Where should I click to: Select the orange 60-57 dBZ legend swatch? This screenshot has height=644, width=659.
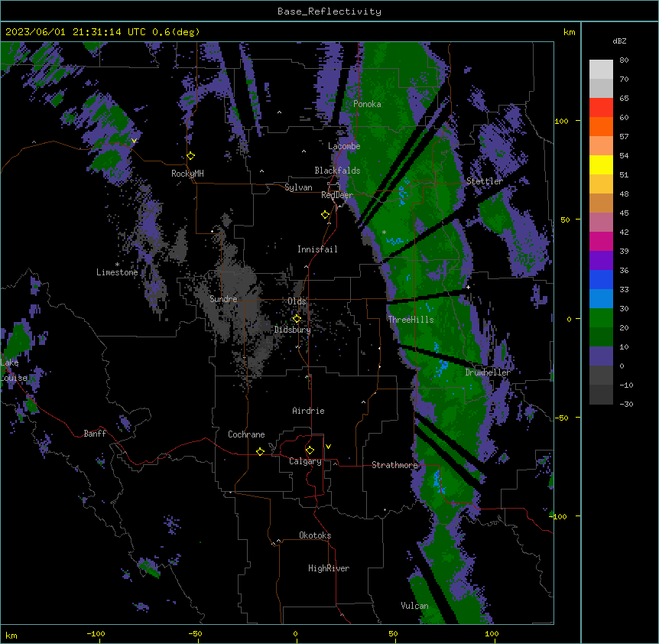pos(601,126)
